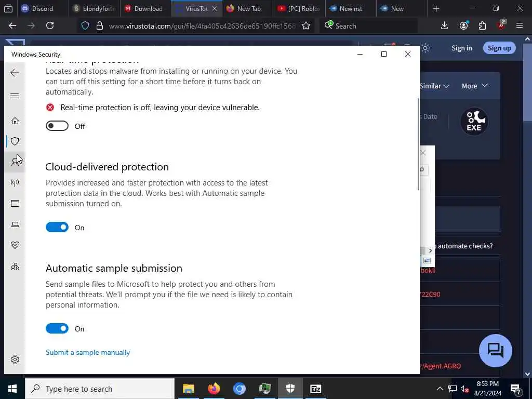This screenshot has height=399, width=532.
Task: Switch to the [PC] Roblox YouTube tab
Action: click(x=299, y=8)
